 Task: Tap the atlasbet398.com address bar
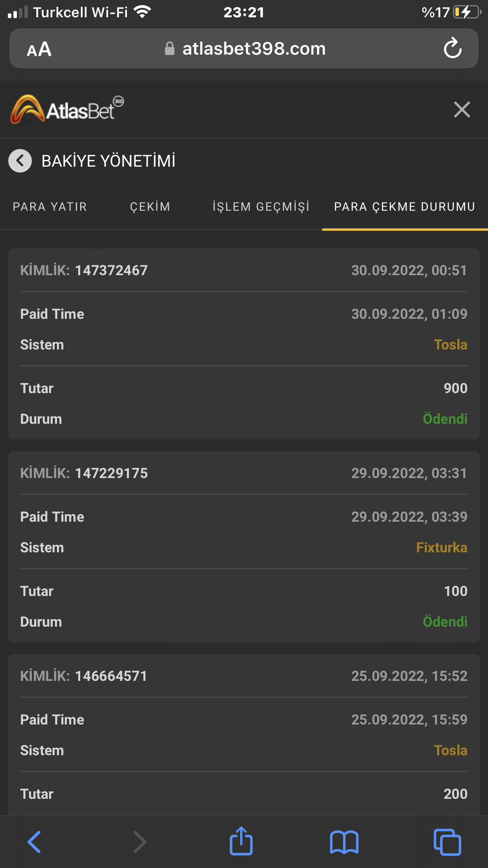(254, 49)
